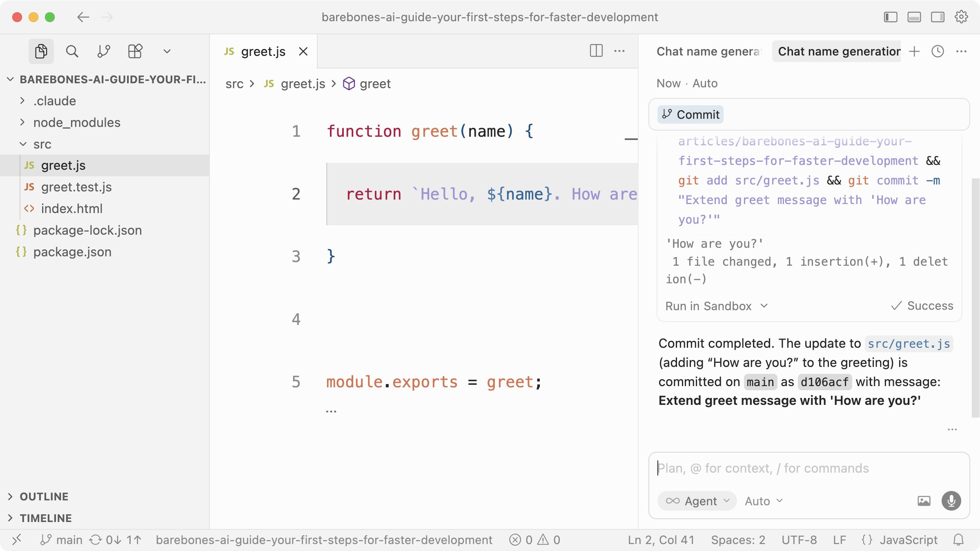Toggle the primary left sidebar

891,17
